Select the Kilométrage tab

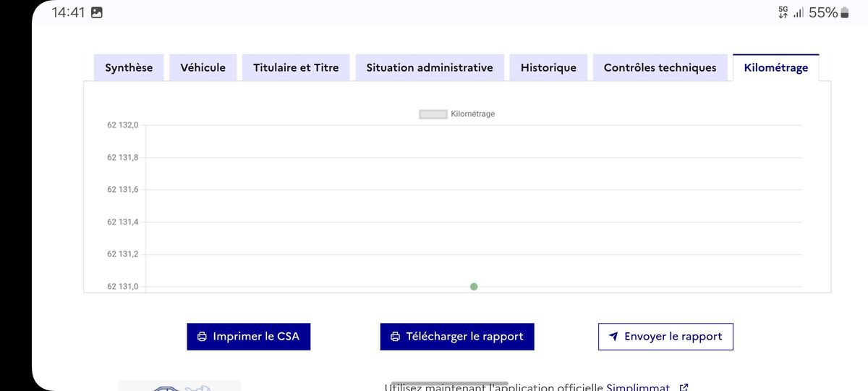[x=776, y=67]
